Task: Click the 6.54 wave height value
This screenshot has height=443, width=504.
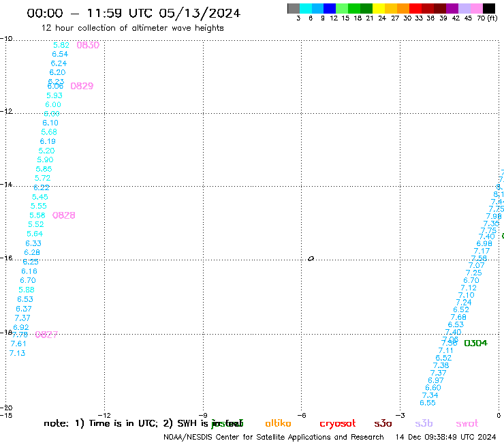Action: tap(60, 54)
